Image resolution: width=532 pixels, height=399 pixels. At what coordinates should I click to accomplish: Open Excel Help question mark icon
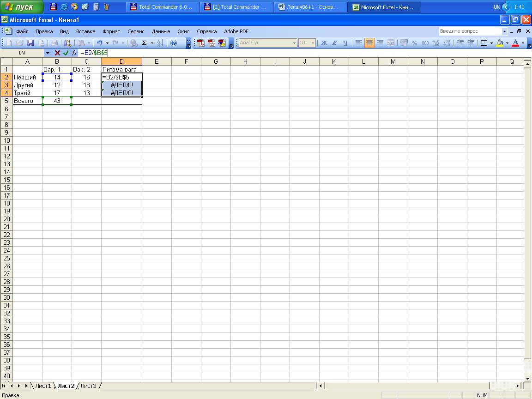[x=174, y=43]
